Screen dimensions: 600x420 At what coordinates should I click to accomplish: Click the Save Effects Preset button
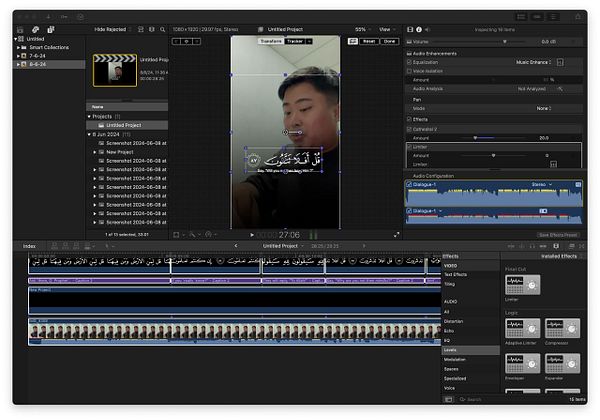pyautogui.click(x=558, y=234)
